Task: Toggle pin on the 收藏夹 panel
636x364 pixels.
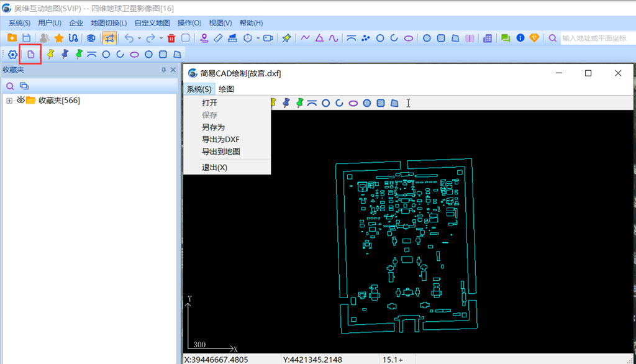Action: pyautogui.click(x=164, y=70)
